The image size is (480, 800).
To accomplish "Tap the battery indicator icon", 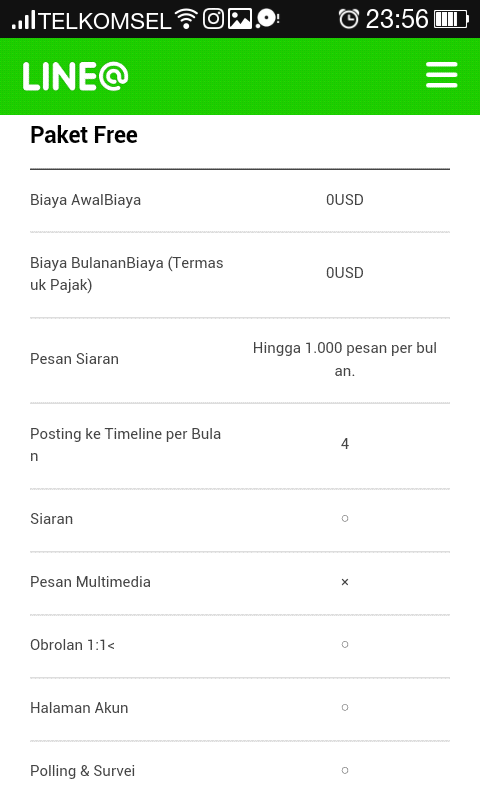I will [451, 19].
